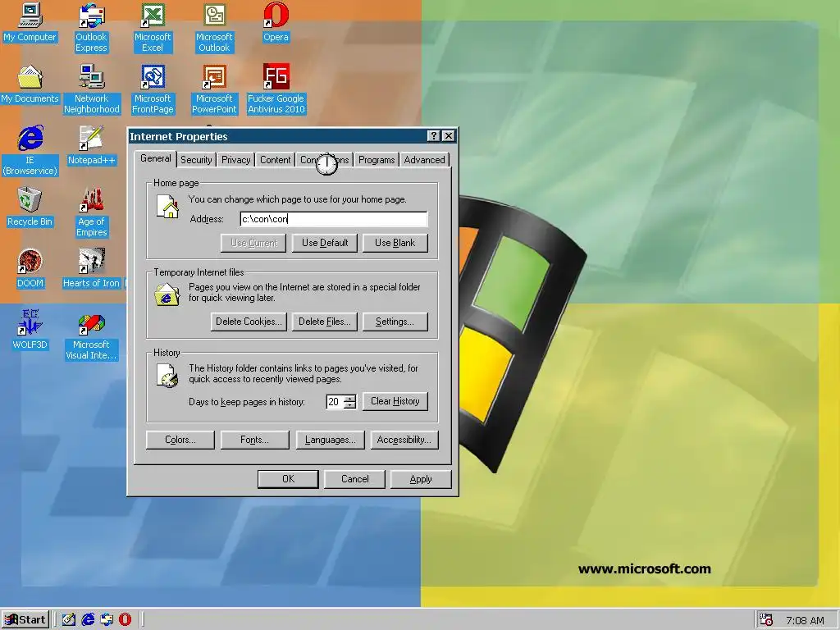
Task: Click the Help question mark title button
Action: [x=434, y=136]
